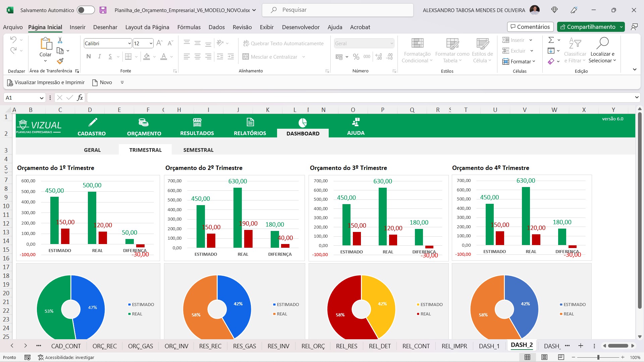The width and height of the screenshot is (644, 362).
Task: Click the AutoSum sigma icon
Action: pos(551,40)
